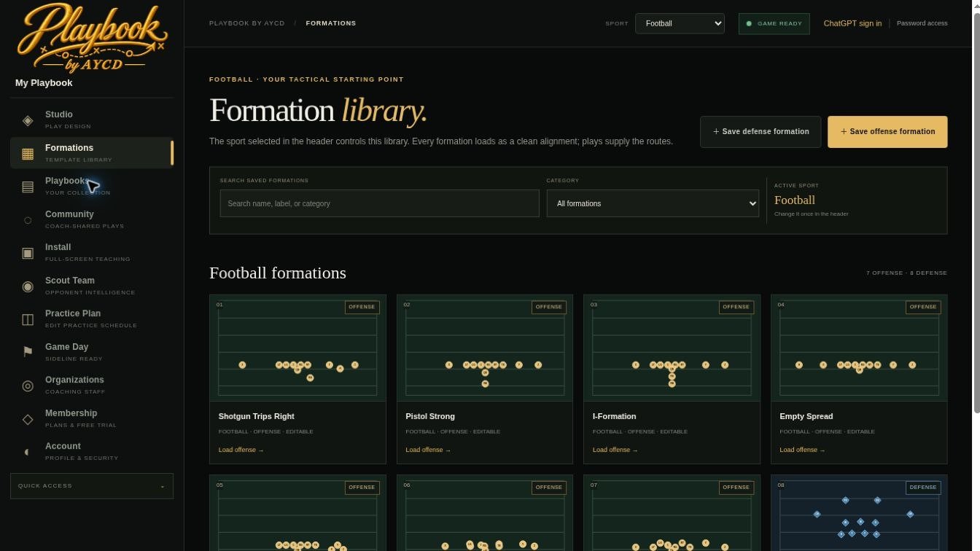Open Playbooks in the sidebar
This screenshot has height=551, width=980.
[x=92, y=187]
